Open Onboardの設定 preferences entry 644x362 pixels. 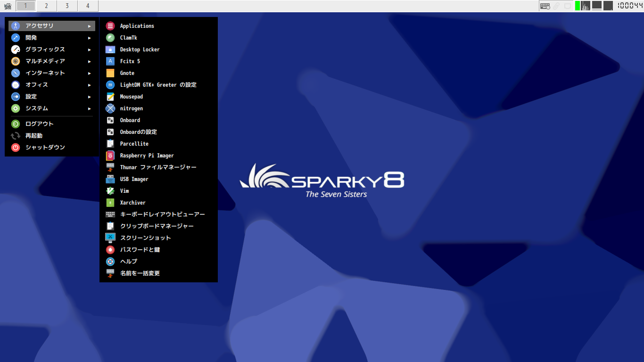tap(158, 132)
